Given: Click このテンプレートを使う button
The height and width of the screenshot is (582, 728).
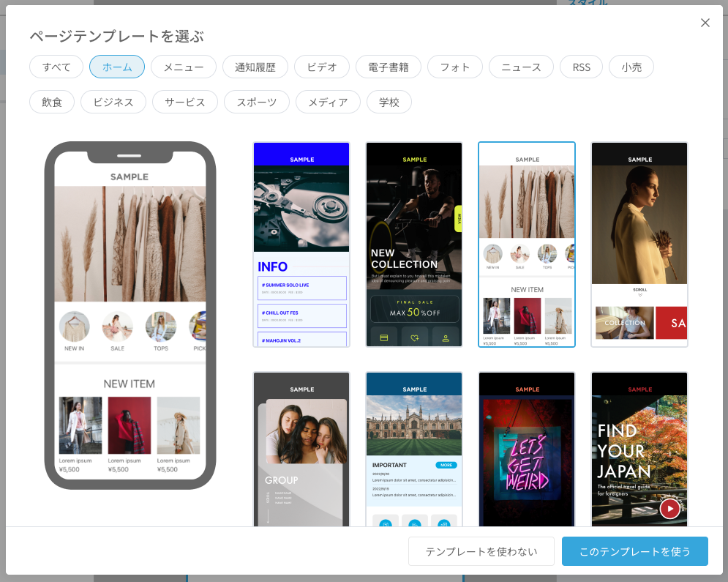Looking at the screenshot, I should coord(634,551).
